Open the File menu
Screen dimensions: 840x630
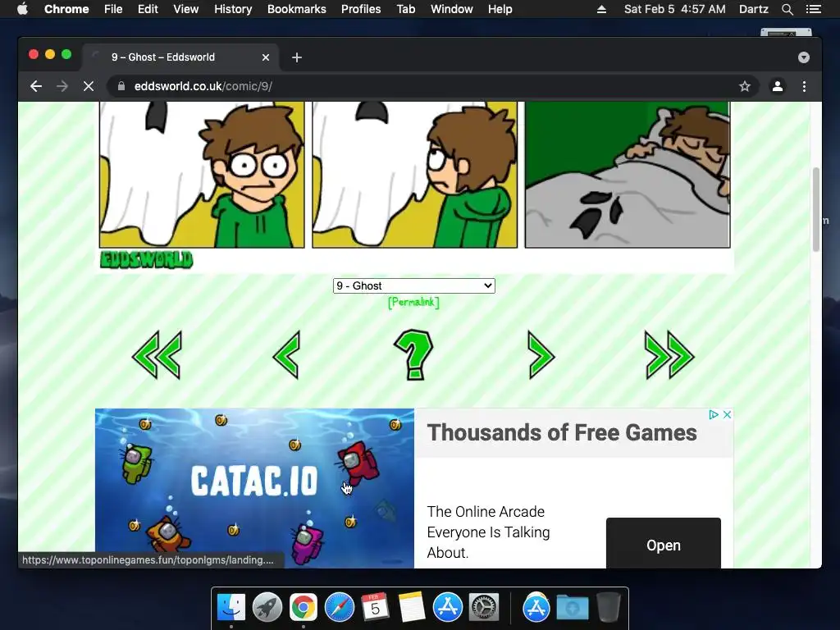point(113,9)
